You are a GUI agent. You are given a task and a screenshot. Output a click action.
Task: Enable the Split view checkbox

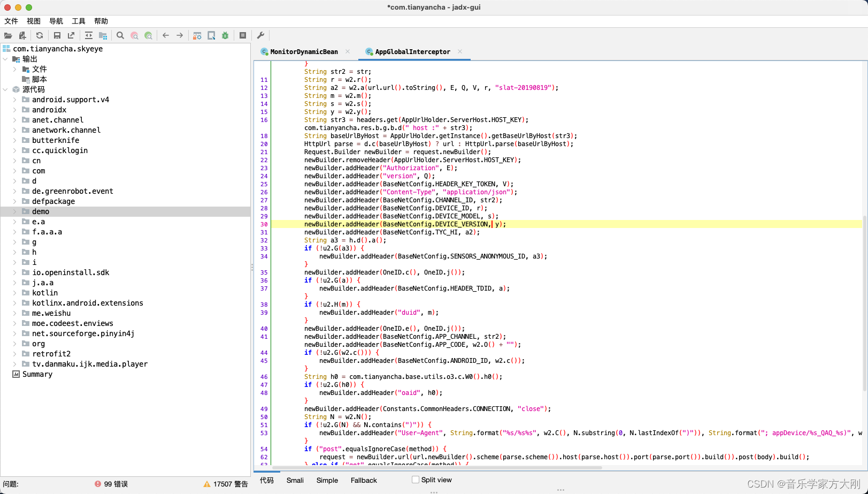[x=416, y=480]
